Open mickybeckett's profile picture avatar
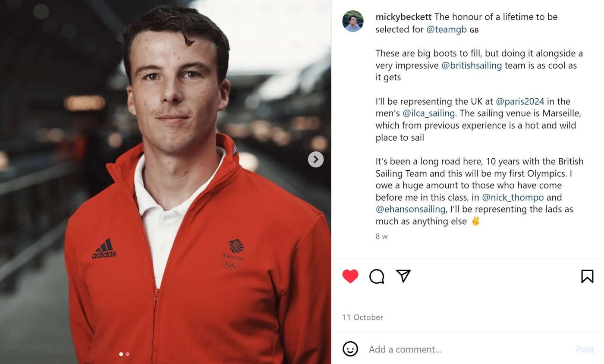This screenshot has width=604, height=364. (353, 21)
